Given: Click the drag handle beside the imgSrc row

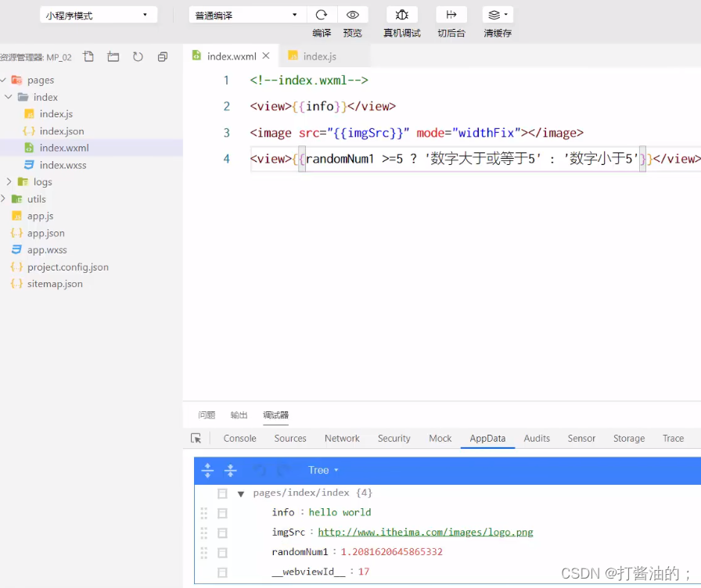Looking at the screenshot, I should [x=204, y=532].
